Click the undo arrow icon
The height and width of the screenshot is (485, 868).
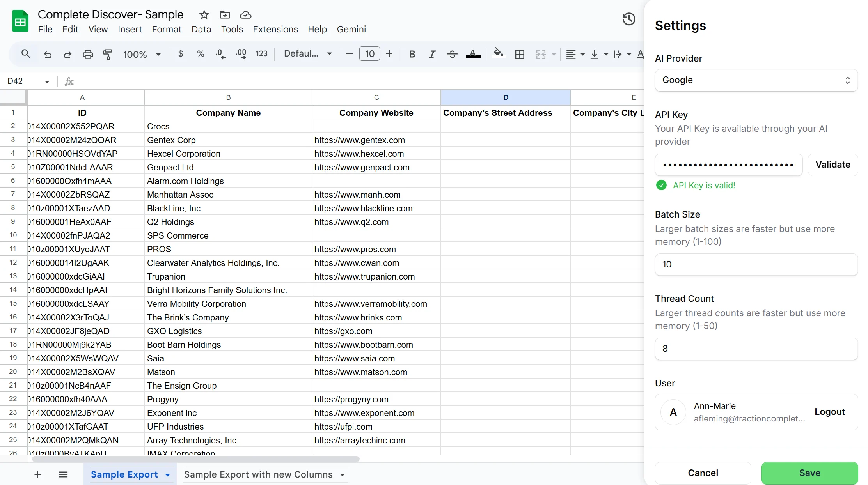(48, 54)
